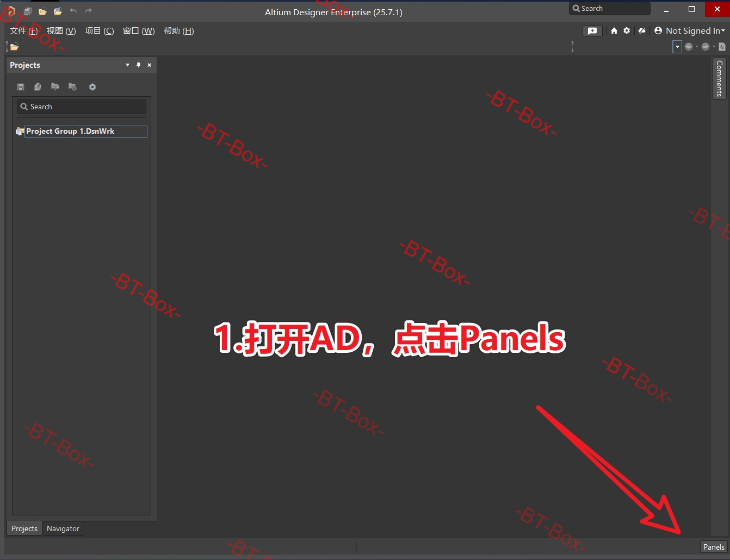Click the save icon in Projects panel toolbar
This screenshot has width=730, height=560.
pos(21,87)
